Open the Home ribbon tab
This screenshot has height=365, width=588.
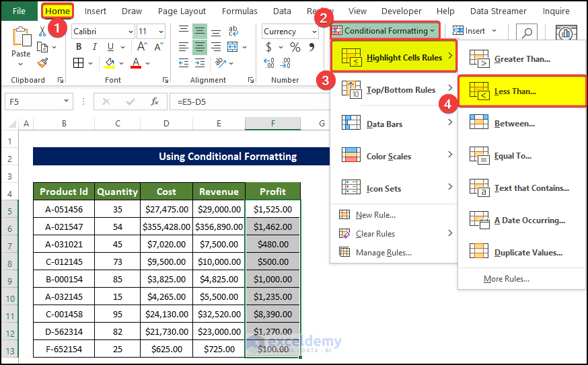pos(57,11)
